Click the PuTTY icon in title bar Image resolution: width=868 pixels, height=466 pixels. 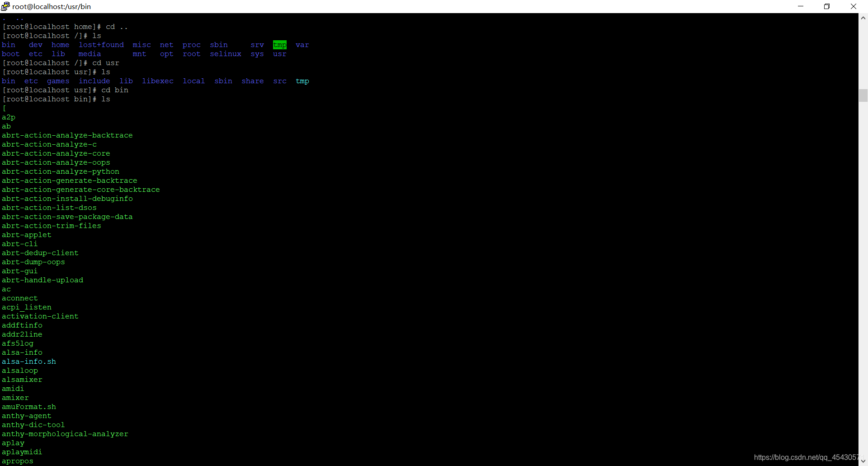pos(5,6)
